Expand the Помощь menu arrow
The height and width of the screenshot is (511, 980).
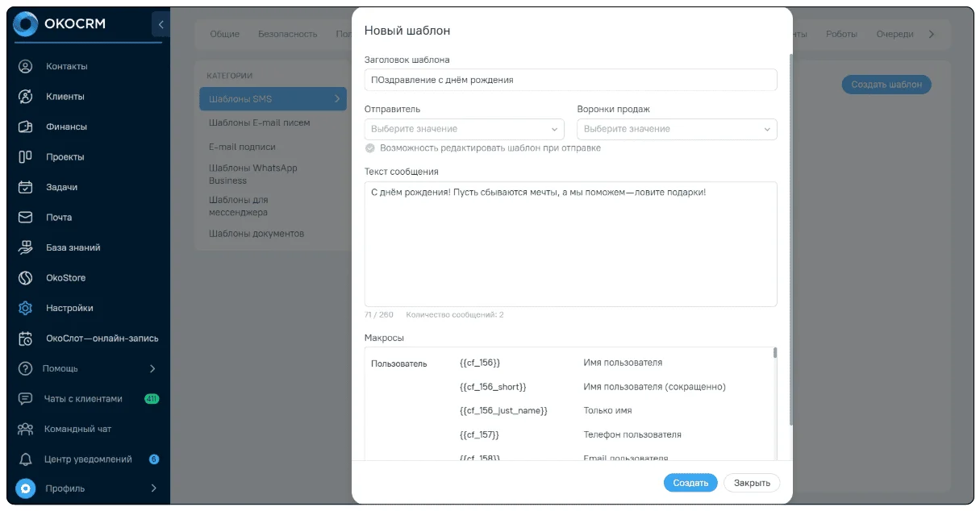pos(152,368)
